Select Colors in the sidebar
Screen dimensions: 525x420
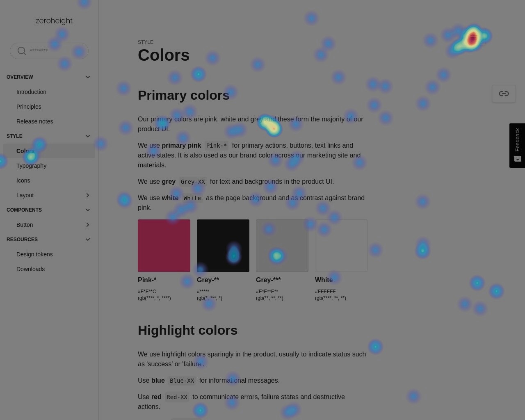[25, 151]
